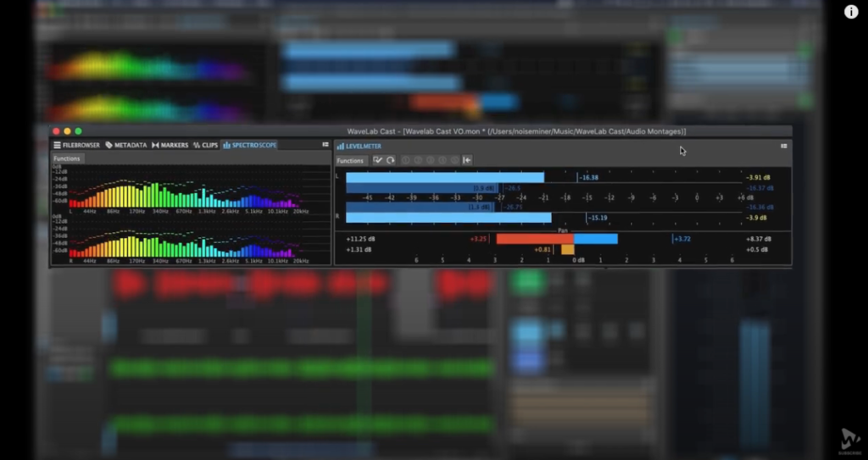Click the left channel spectrum display

(186, 193)
